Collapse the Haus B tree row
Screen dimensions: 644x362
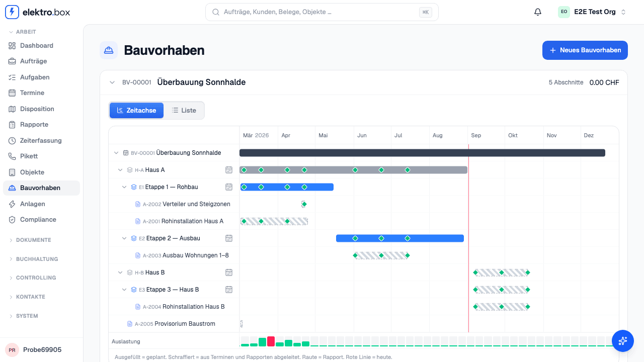point(120,273)
